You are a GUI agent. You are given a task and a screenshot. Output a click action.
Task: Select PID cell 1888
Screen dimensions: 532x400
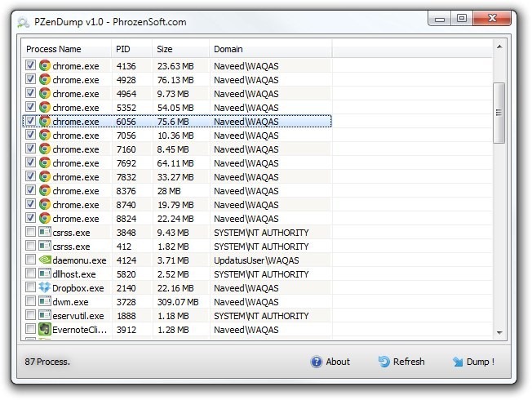pos(126,316)
